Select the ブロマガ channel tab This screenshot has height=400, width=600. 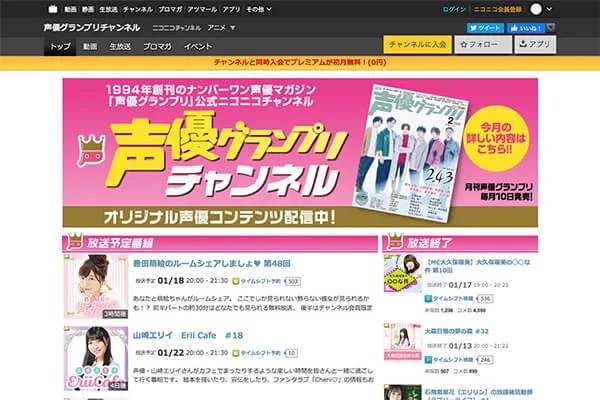(157, 46)
